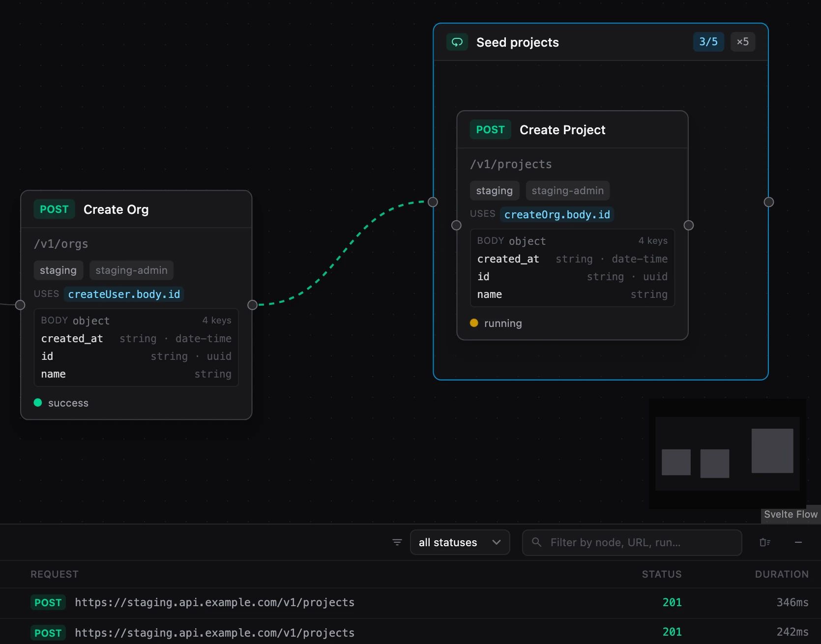Click the createUser.body.id reference chip
This screenshot has height=644, width=821.
pos(124,294)
